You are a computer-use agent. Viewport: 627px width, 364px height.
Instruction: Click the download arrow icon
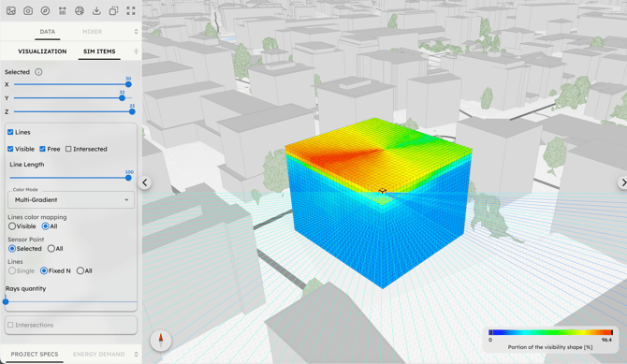96,11
